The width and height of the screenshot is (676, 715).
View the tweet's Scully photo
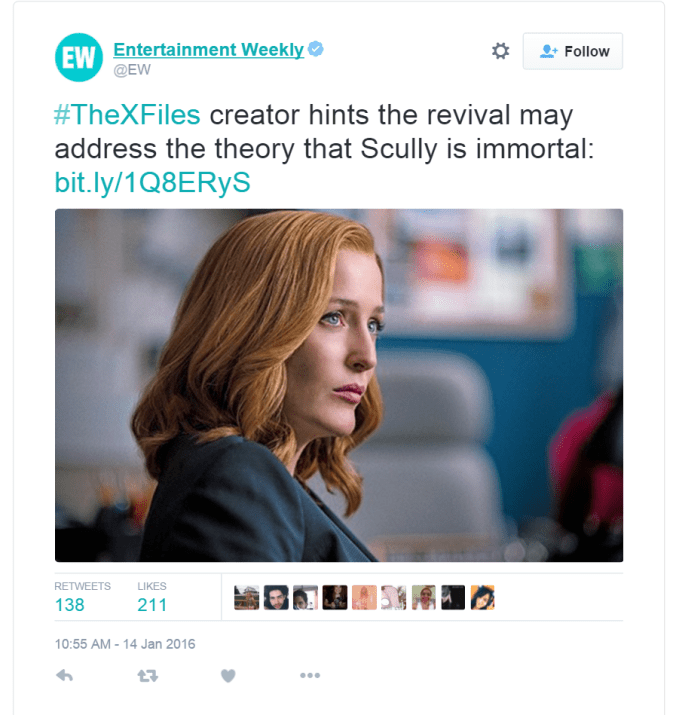click(339, 385)
